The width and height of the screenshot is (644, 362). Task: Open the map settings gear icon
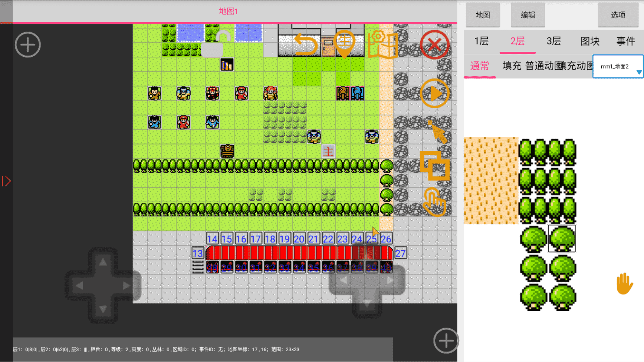tap(382, 45)
